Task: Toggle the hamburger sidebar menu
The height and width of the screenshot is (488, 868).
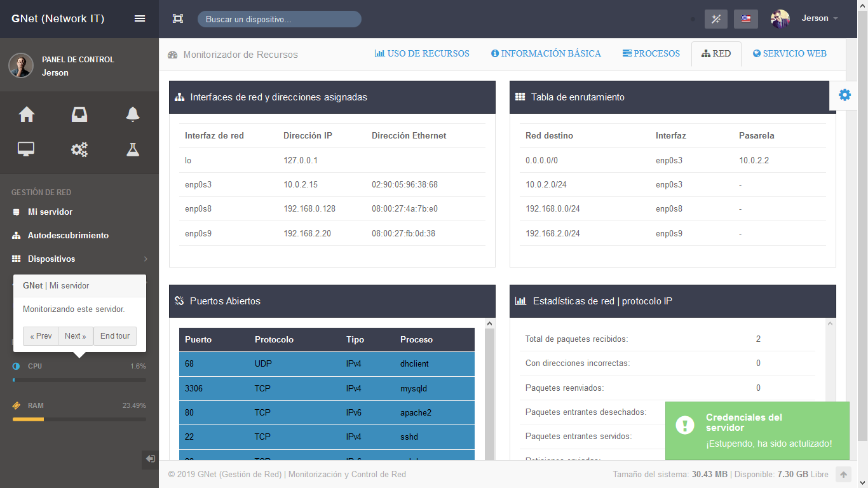Action: click(140, 18)
